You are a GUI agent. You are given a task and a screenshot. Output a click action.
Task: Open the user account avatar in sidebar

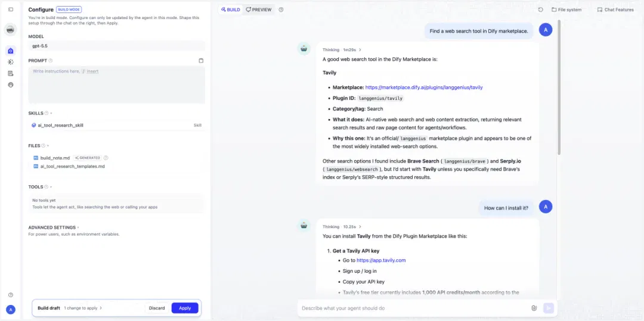pyautogui.click(x=11, y=310)
